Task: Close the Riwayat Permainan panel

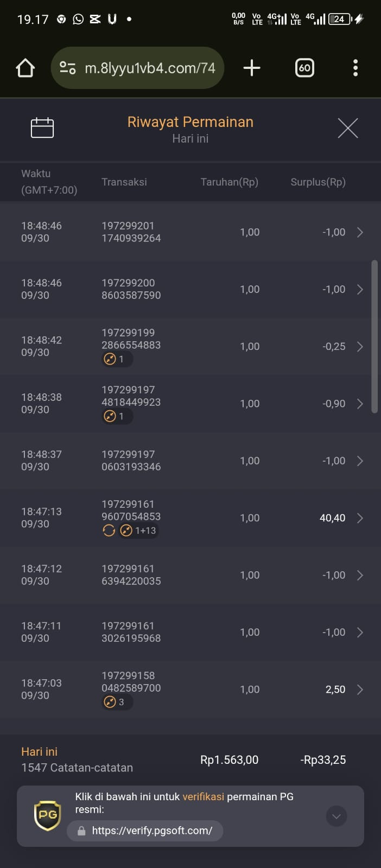Action: click(x=348, y=128)
